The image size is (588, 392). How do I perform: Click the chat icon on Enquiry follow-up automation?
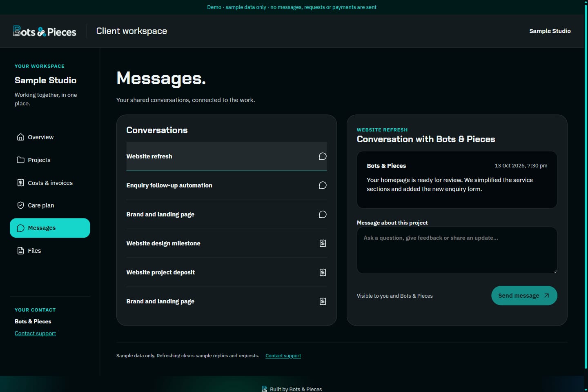point(323,185)
